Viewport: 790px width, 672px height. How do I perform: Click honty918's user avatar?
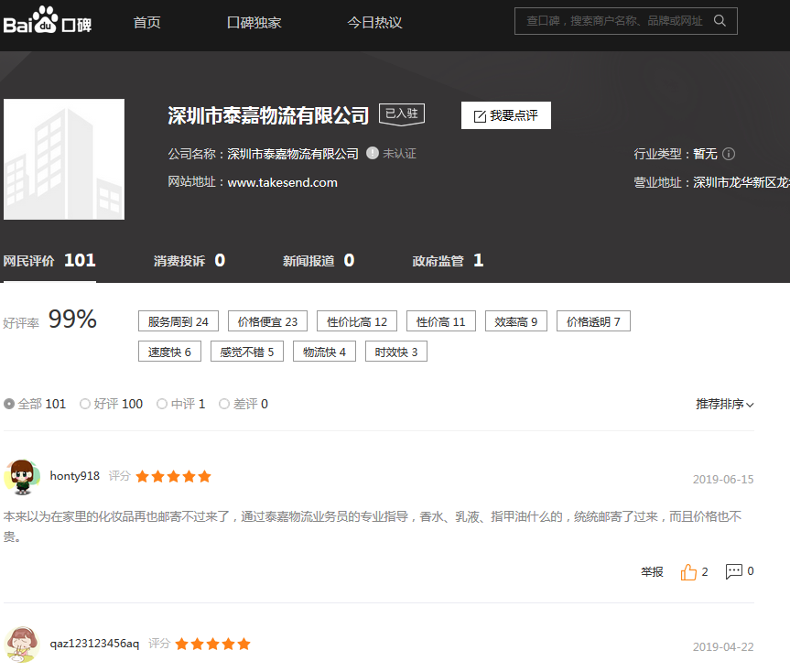click(22, 477)
